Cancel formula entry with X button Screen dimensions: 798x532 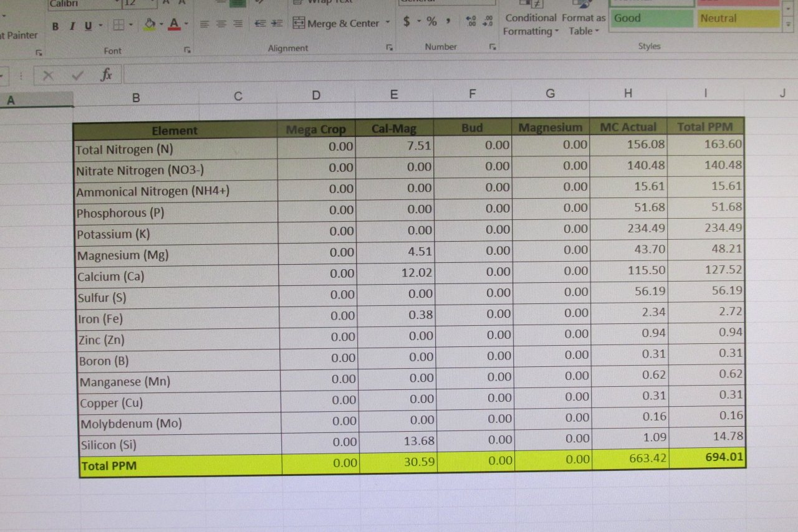(x=48, y=75)
